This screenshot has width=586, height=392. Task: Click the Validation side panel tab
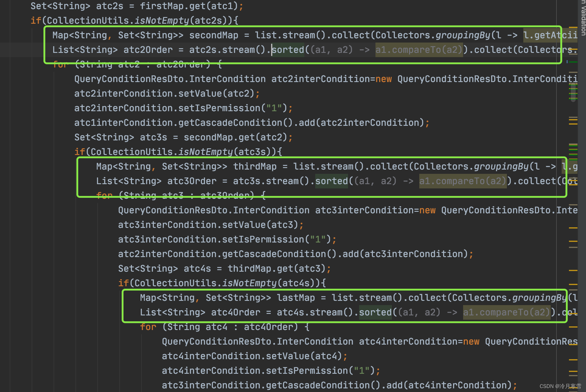pos(583,18)
